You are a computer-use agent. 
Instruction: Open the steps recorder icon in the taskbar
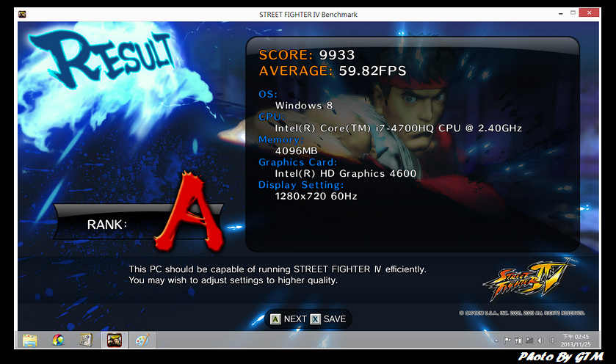[x=86, y=340]
